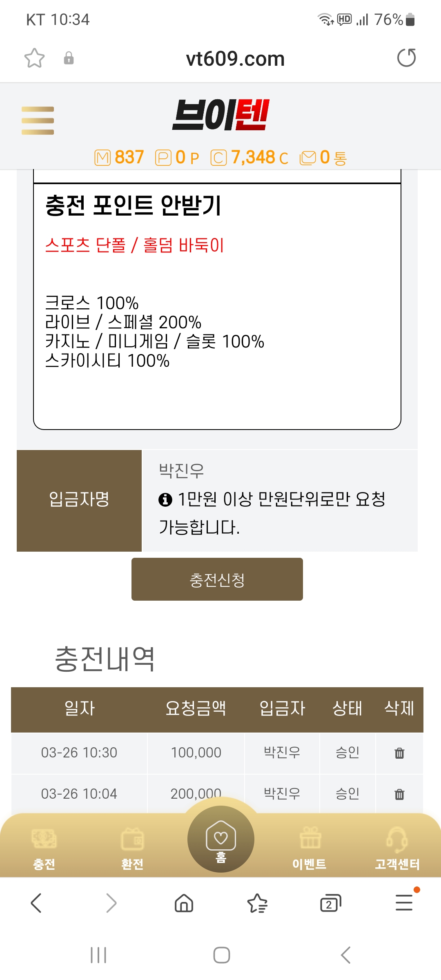Viewport: 441px width, 980px height.
Task: Go to browser home page icon
Action: click(x=184, y=903)
